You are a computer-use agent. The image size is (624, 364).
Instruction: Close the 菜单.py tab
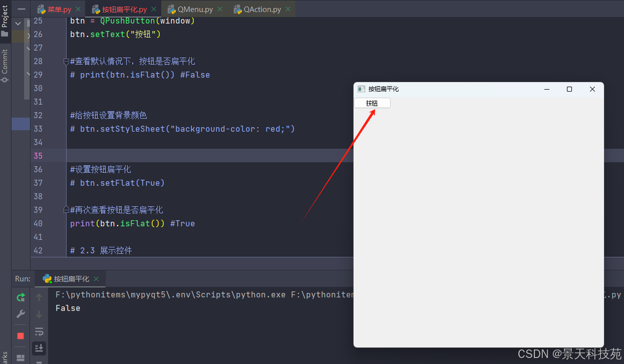pyautogui.click(x=78, y=10)
